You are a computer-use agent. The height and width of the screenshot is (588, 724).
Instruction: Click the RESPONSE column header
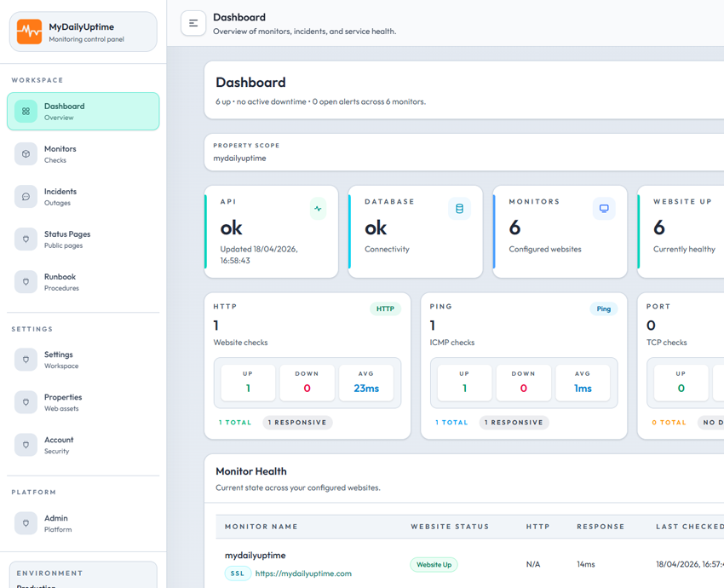600,527
